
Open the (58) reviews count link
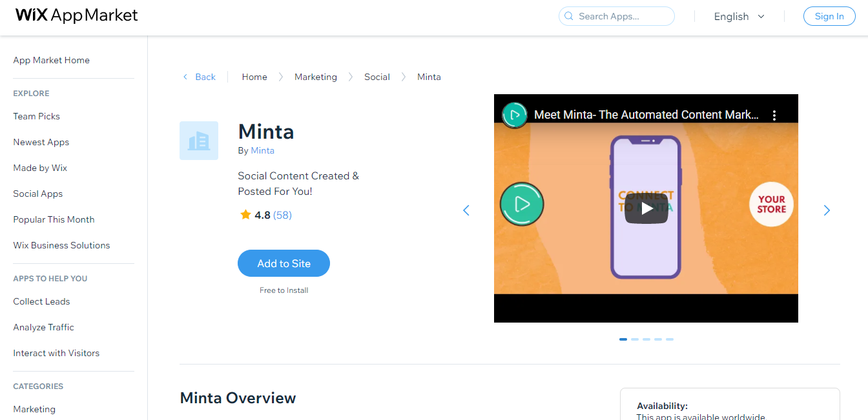(282, 215)
